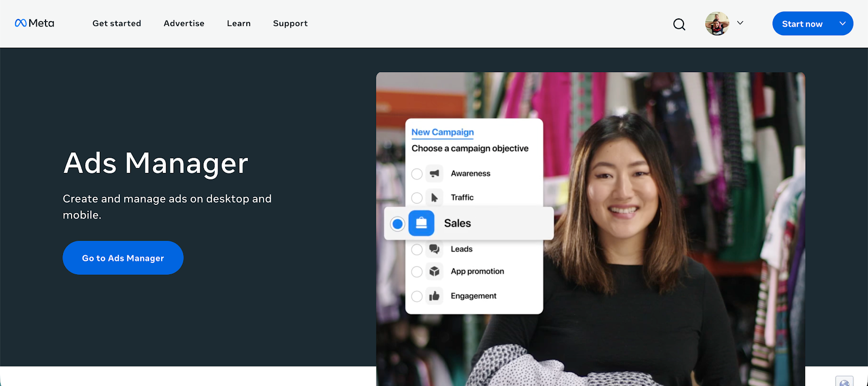Click the App promotion label
868x386 pixels.
[x=477, y=272]
